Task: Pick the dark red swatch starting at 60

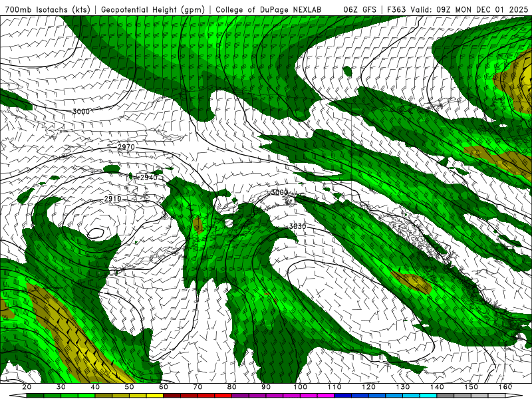Action: pos(172,396)
